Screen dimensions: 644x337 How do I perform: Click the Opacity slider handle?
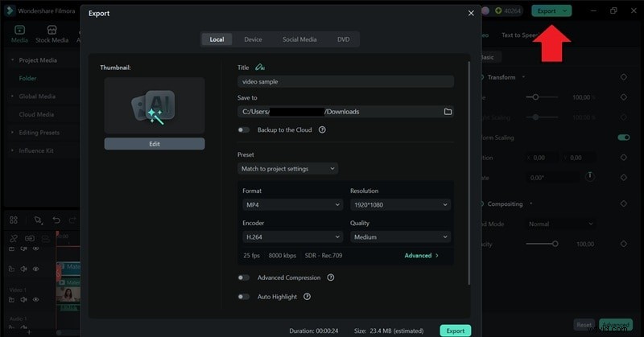[x=555, y=244]
